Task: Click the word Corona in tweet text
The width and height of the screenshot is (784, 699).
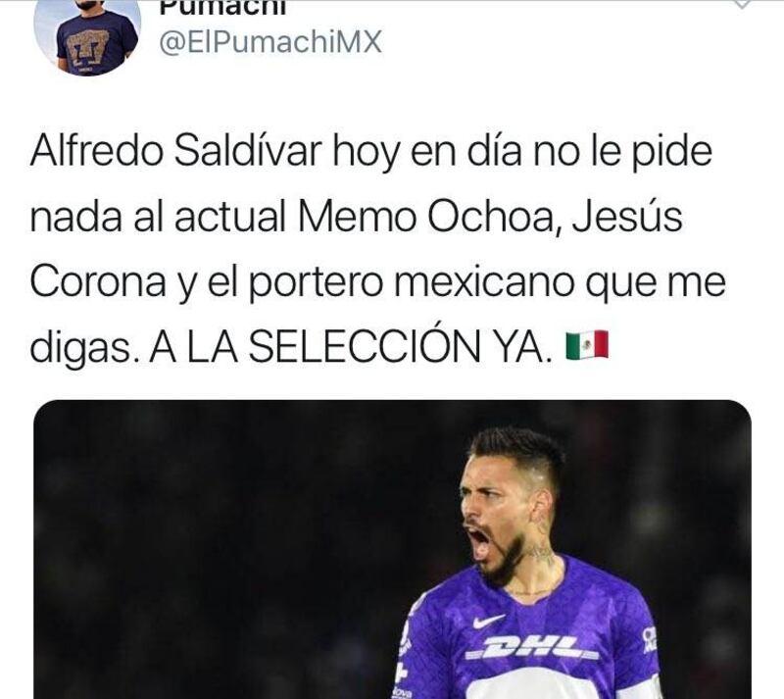Action: (98, 282)
